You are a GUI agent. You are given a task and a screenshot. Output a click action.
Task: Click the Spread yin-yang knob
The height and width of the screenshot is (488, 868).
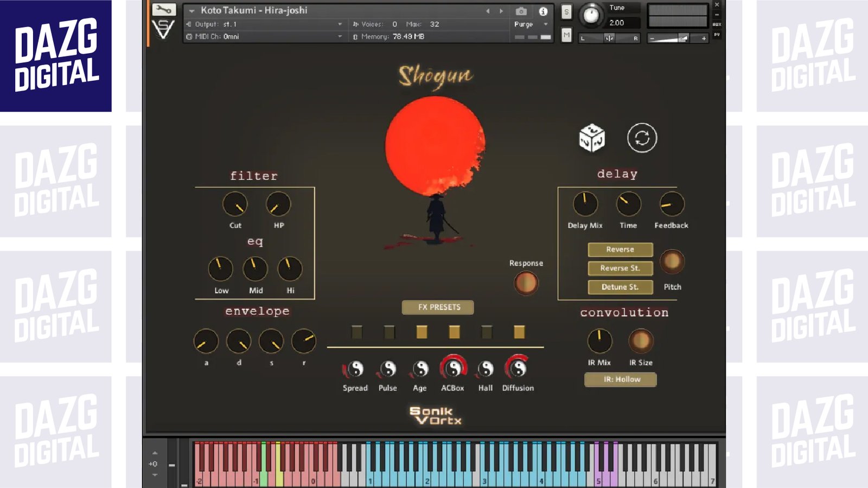tap(355, 369)
